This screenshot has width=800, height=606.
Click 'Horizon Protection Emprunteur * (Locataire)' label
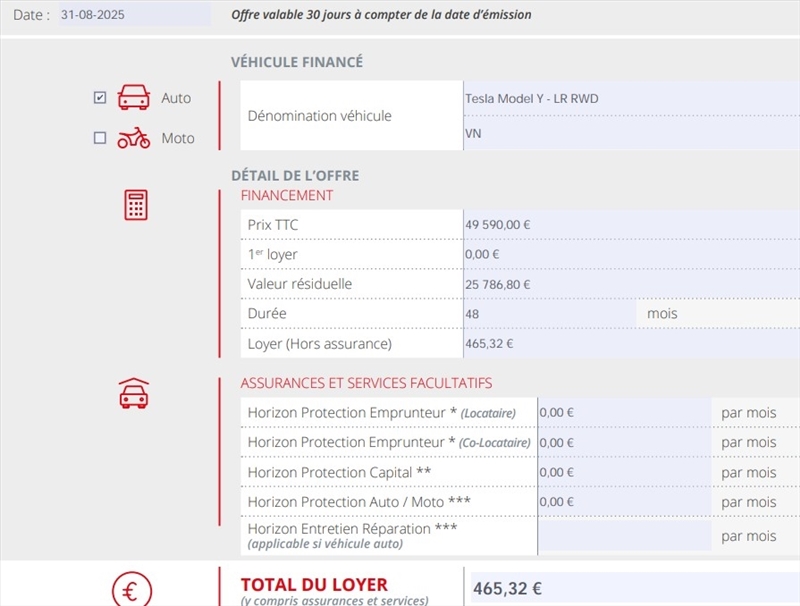click(x=382, y=413)
